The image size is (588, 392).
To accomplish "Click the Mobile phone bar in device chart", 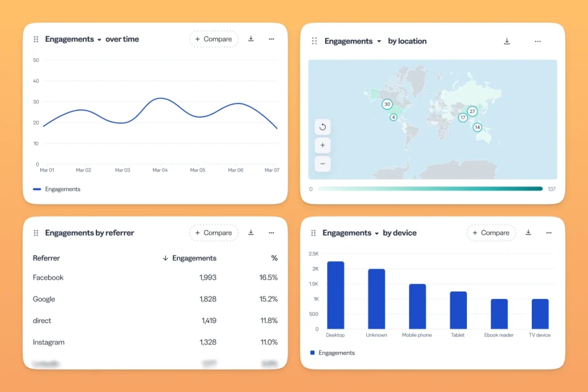I will pos(417,306).
